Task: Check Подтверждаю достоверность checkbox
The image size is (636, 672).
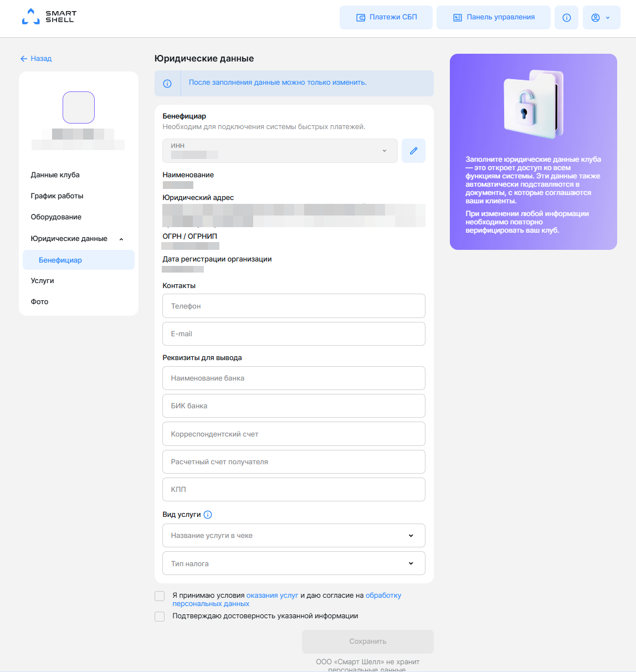Action: point(160,617)
